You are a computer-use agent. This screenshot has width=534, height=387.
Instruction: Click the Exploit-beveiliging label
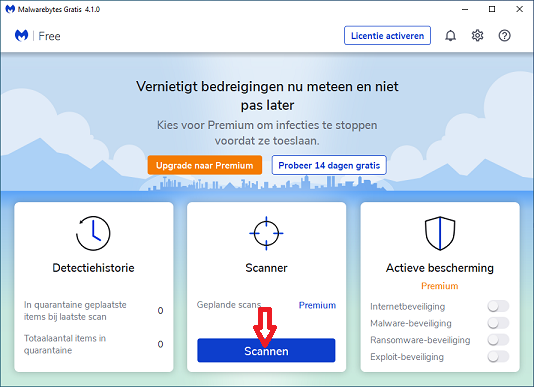[407, 357]
